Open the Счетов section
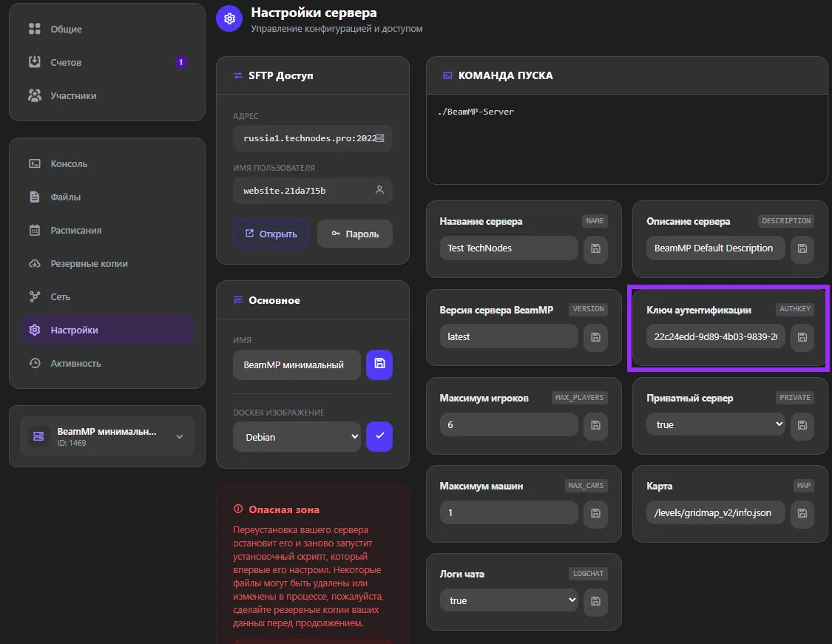Screen dimensions: 832x644 pos(107,63)
